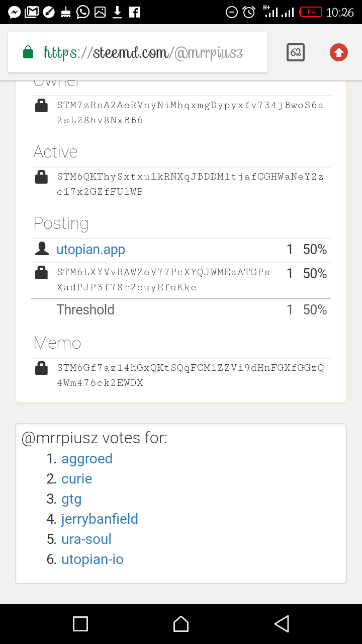Open recent apps with the square button
362x644 pixels.
[x=80, y=624]
